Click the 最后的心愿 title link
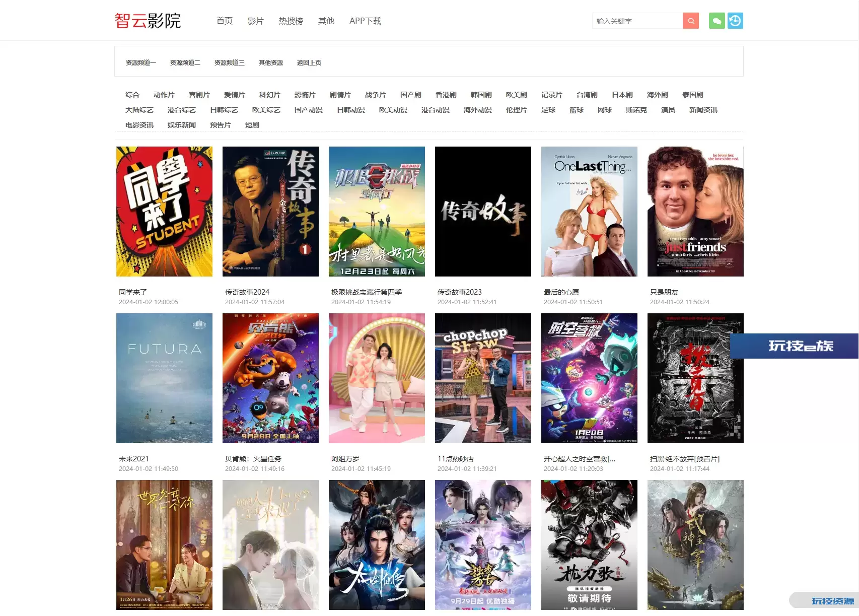 click(561, 292)
